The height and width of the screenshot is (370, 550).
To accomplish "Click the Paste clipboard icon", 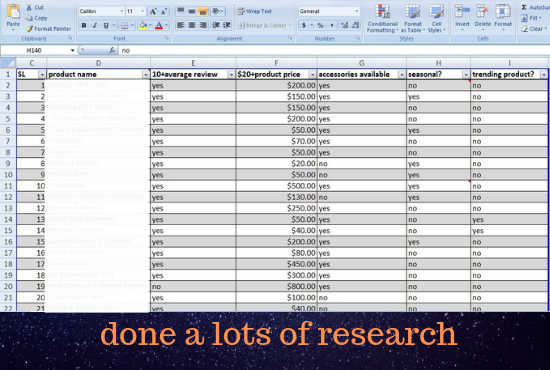I will click(13, 12).
